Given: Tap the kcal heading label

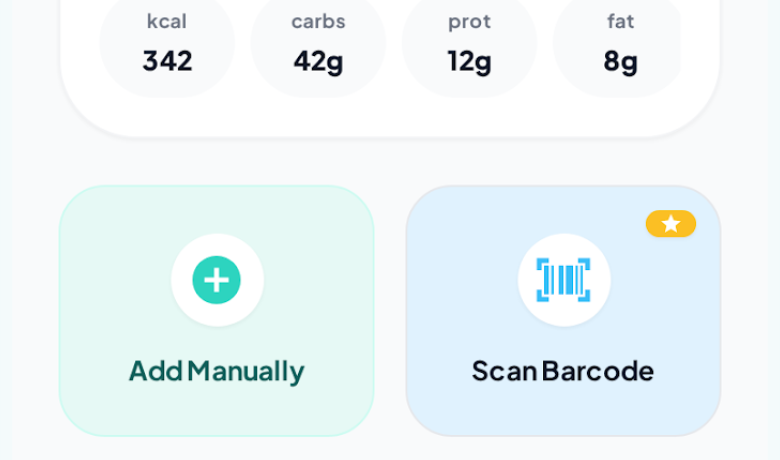Looking at the screenshot, I should coord(167,21).
